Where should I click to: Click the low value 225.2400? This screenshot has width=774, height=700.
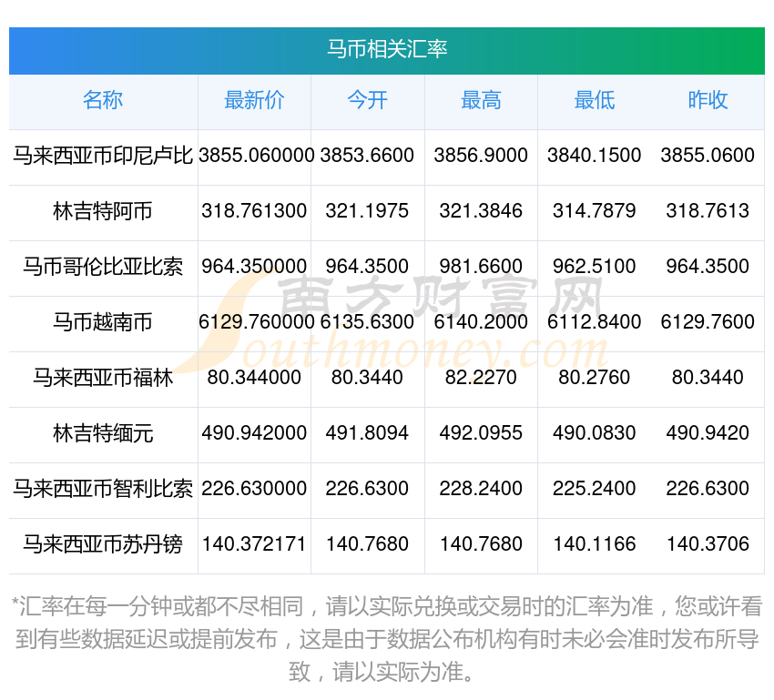pos(595,489)
